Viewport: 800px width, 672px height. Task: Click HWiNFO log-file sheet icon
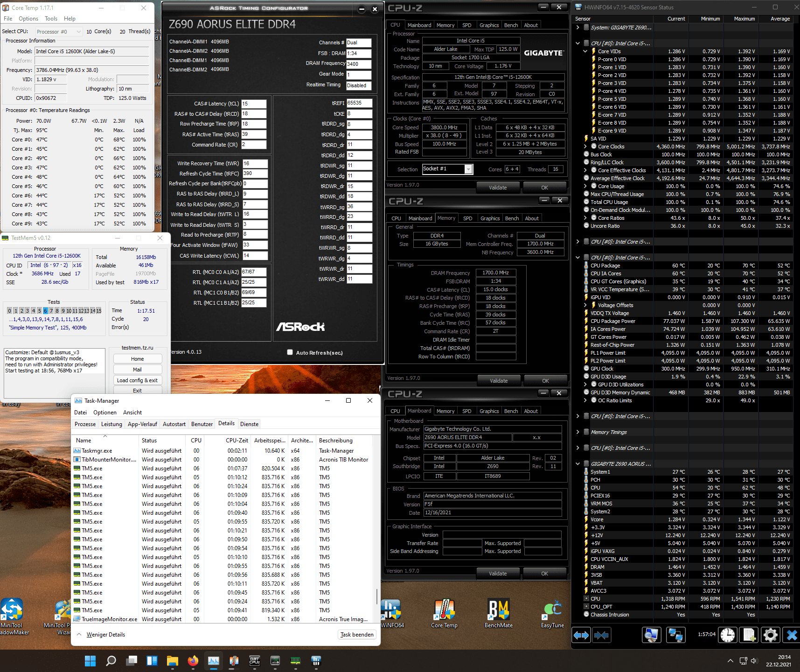pyautogui.click(x=749, y=635)
